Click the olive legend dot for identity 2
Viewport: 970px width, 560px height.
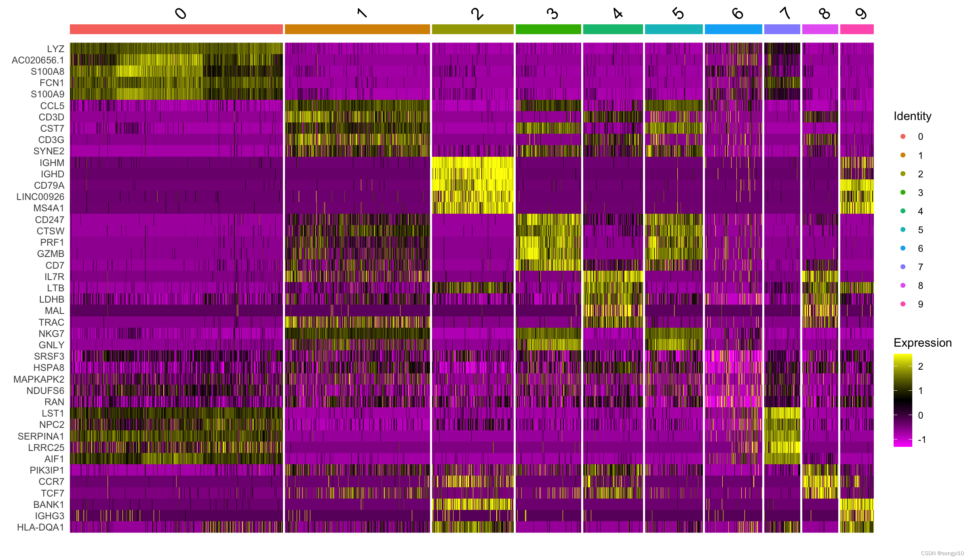(x=903, y=174)
